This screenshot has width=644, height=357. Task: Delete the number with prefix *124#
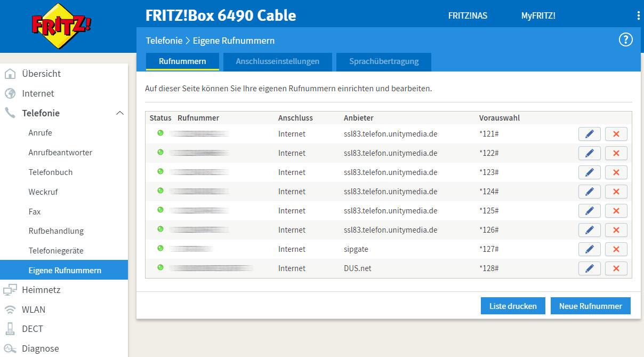[616, 192]
